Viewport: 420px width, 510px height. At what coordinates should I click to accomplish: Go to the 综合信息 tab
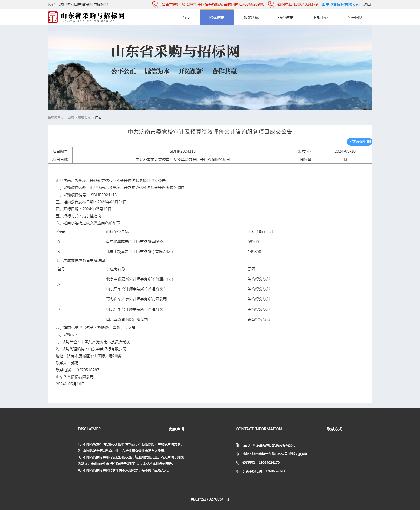pyautogui.click(x=286, y=18)
